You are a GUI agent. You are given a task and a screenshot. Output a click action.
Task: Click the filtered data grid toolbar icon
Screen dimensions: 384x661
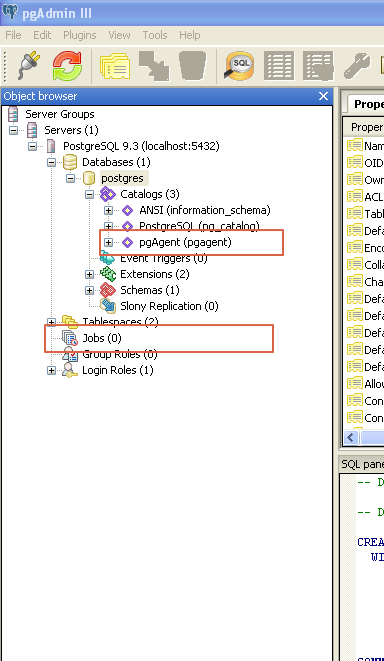[x=318, y=65]
